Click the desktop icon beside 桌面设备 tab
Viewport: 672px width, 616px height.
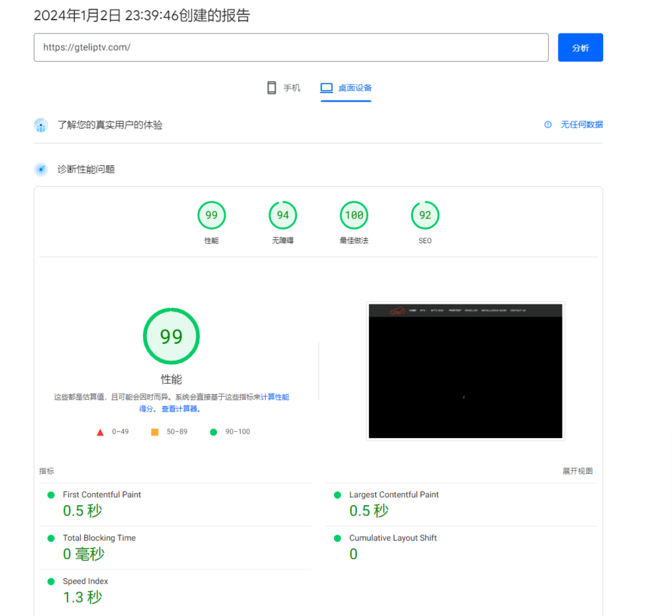(327, 87)
